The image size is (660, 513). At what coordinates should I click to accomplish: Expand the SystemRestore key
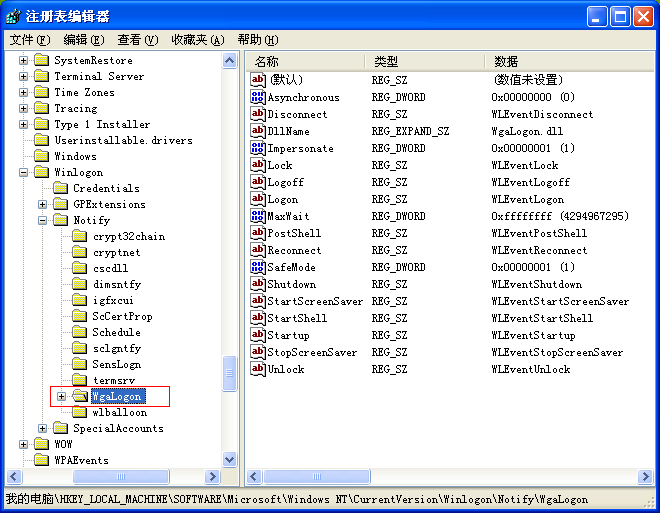(24, 60)
